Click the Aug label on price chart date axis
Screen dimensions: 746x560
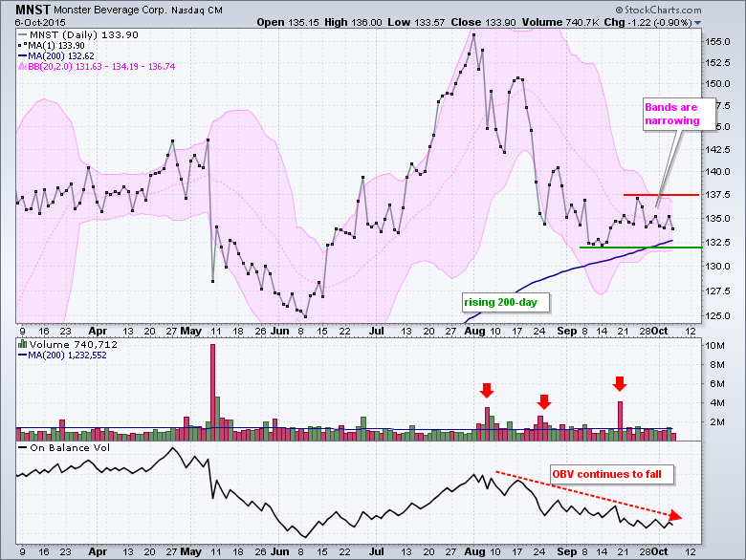pos(474,332)
